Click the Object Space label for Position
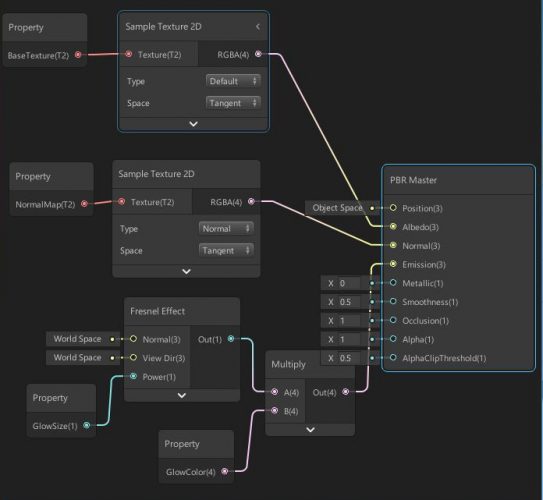Viewport: 543px width, 500px height. click(337, 208)
